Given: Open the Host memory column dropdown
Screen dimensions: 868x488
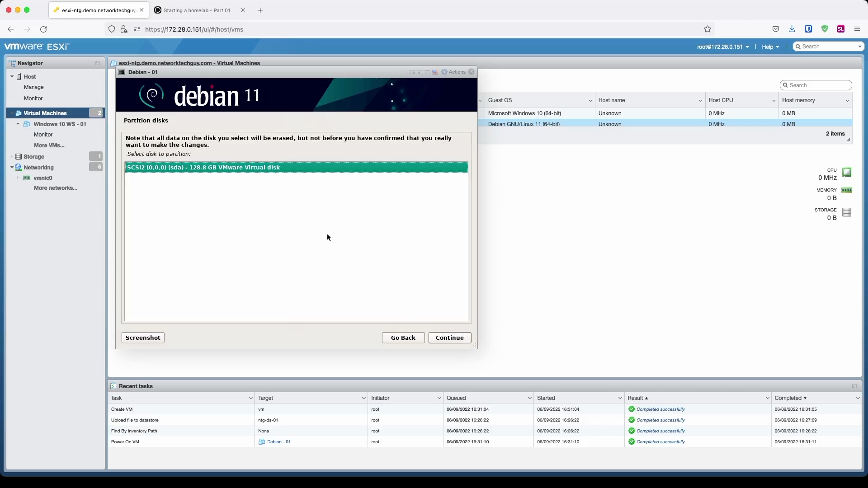Looking at the screenshot, I should tap(847, 101).
